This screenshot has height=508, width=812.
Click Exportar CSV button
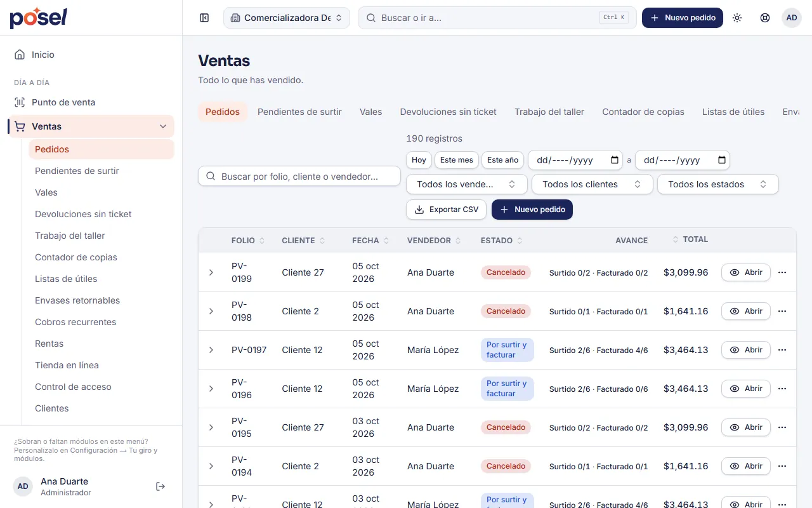click(447, 210)
